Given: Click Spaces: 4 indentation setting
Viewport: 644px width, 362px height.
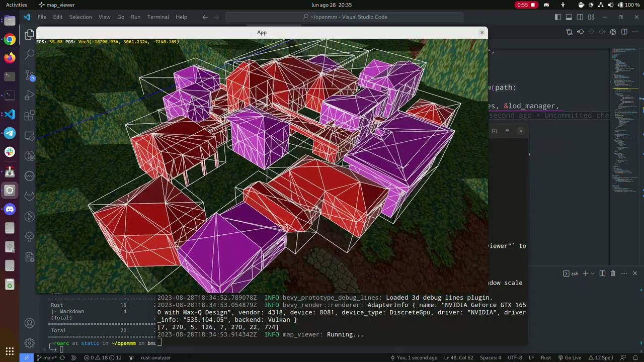Looking at the screenshot, I should tap(491, 357).
